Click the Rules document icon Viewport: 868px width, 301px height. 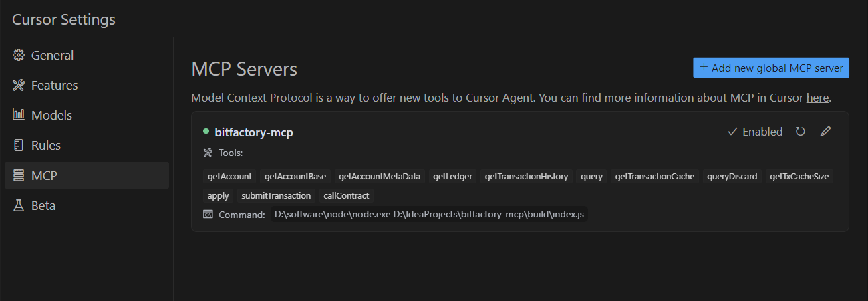19,145
